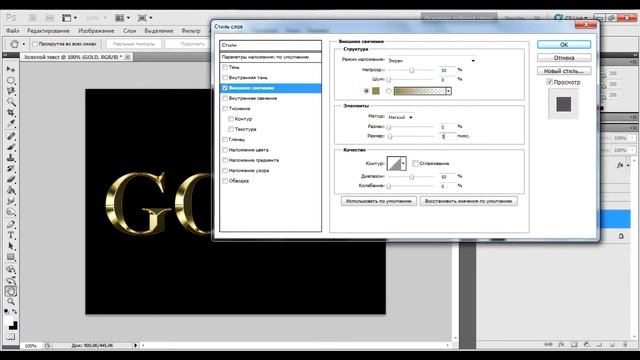Viewport: 640px width, 360px height.
Task: Launch Bridge from the top bar
Action: tap(33, 18)
